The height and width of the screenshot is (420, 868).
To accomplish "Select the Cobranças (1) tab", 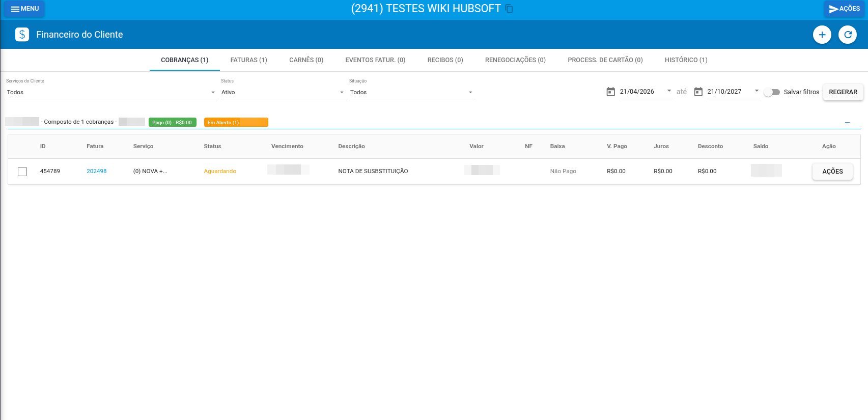I will pyautogui.click(x=184, y=60).
